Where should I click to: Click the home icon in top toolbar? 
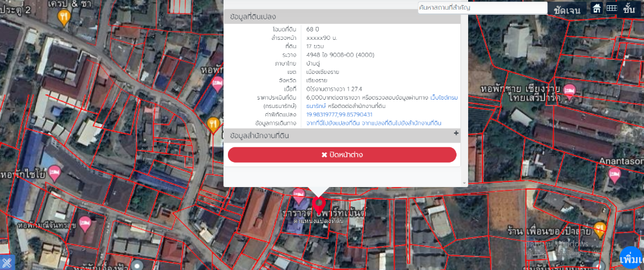(x=596, y=9)
